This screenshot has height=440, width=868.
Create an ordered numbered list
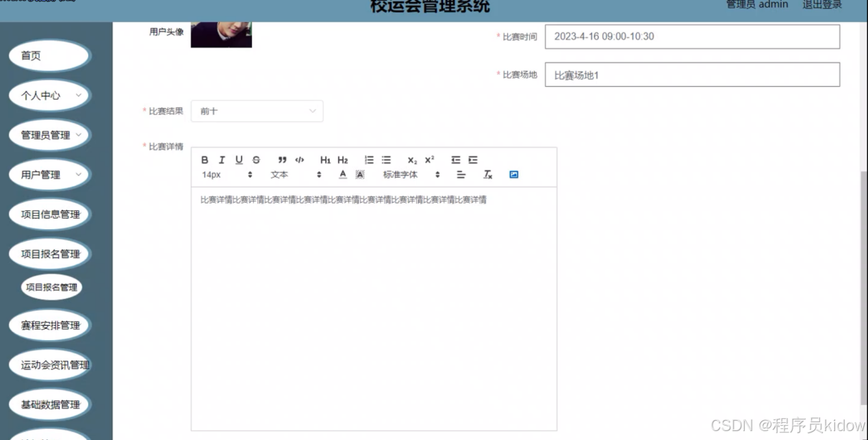[x=369, y=160]
